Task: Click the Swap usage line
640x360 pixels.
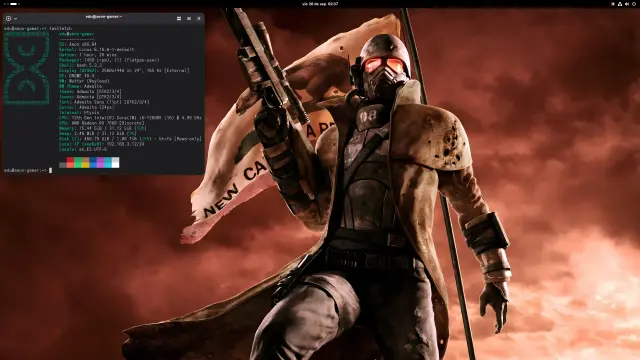Action: point(98,133)
